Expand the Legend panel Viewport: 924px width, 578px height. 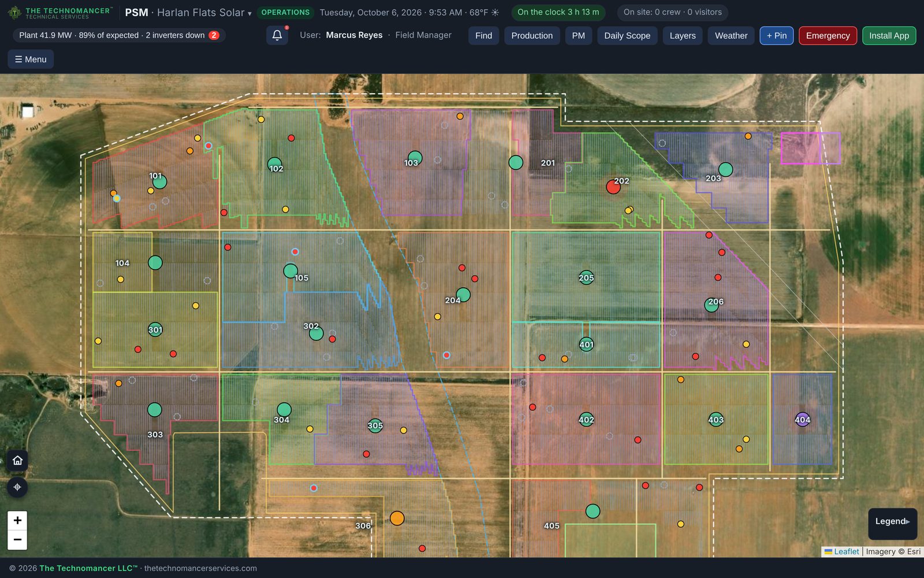pyautogui.click(x=892, y=521)
